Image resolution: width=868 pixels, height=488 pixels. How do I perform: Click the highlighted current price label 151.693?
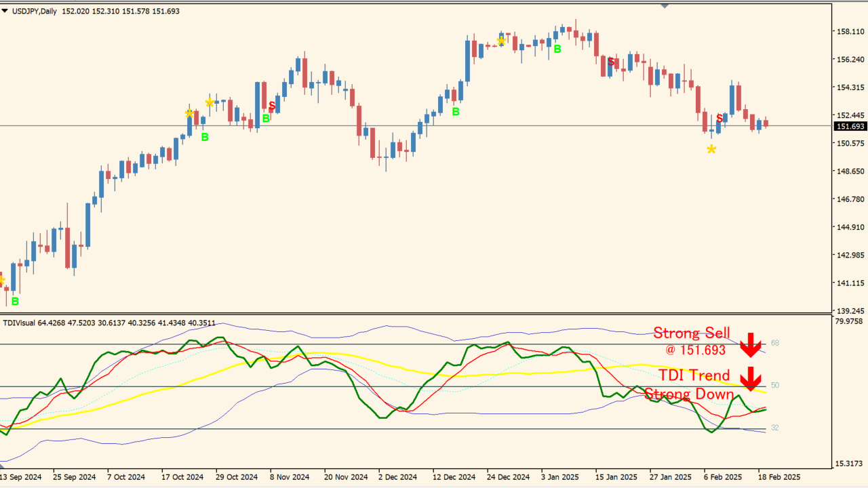coord(850,127)
